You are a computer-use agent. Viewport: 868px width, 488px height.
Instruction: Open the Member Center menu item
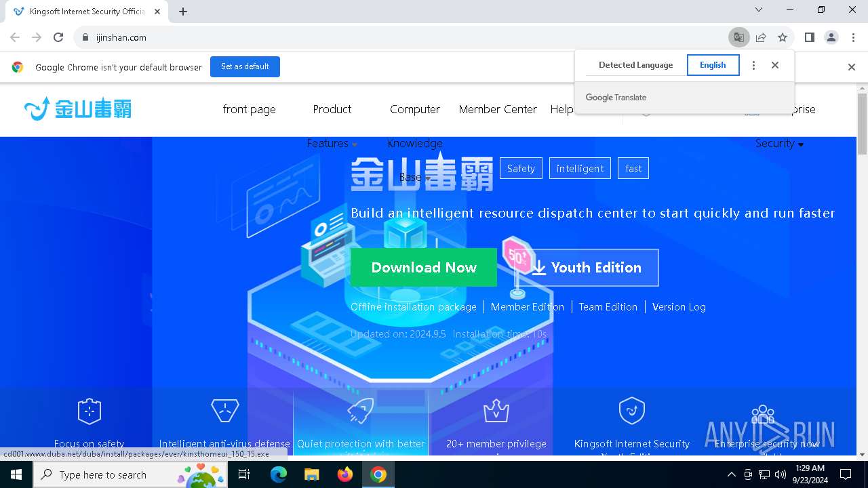[498, 109]
